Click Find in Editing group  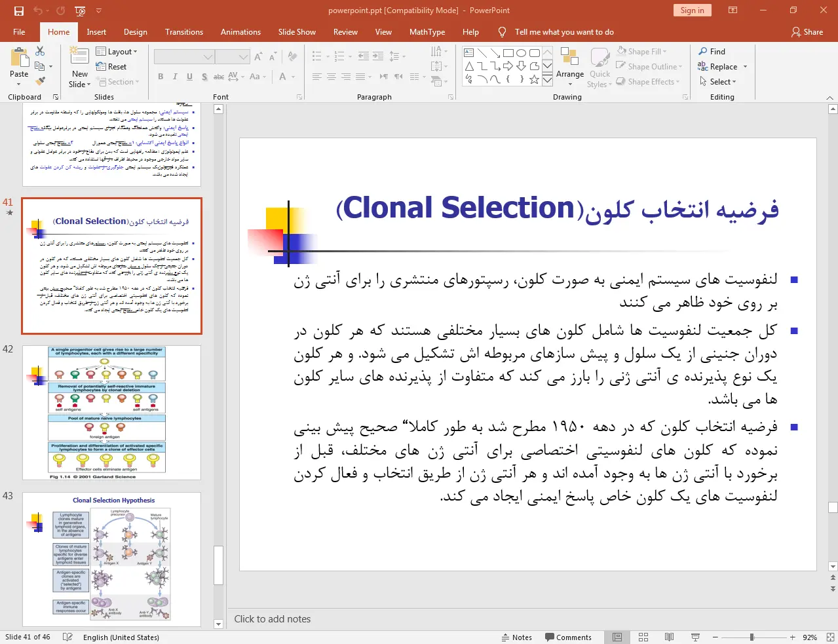pyautogui.click(x=712, y=51)
